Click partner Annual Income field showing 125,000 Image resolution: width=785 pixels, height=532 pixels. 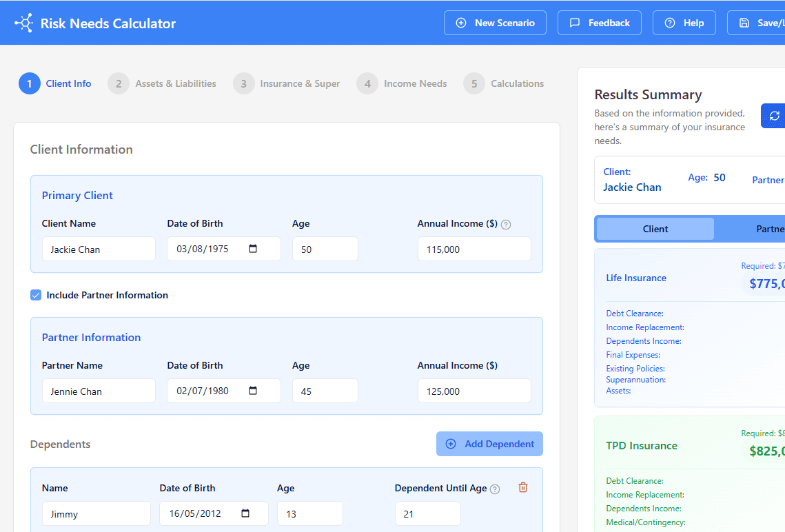pos(473,391)
